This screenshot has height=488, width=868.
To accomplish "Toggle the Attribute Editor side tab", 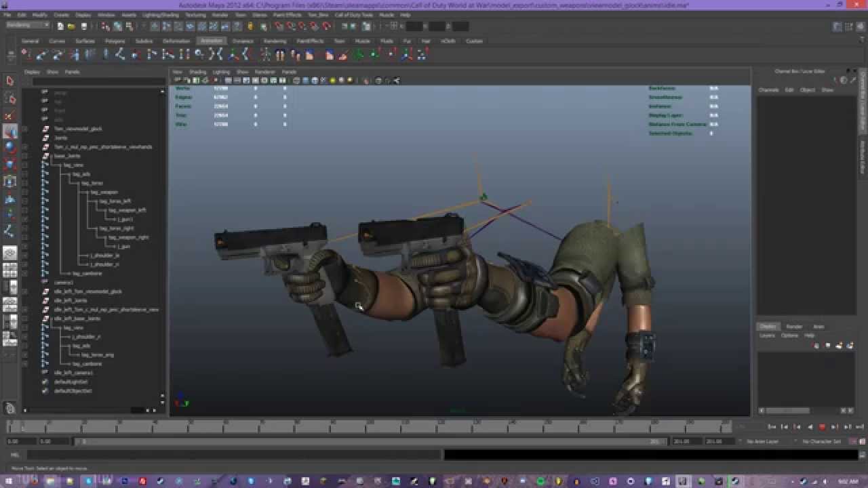I will click(x=863, y=157).
